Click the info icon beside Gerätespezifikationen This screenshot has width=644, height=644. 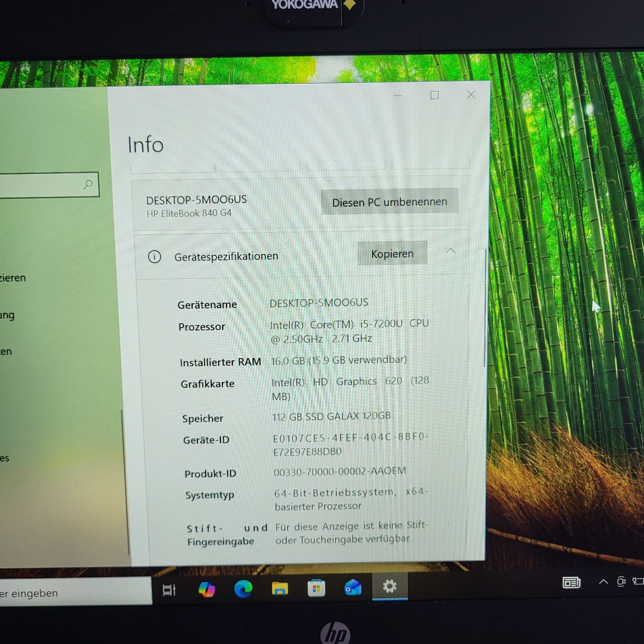click(155, 257)
